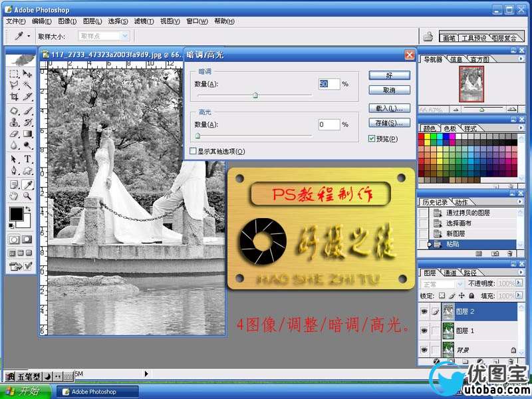The height and width of the screenshot is (399, 532).
Task: Click the 高光 amount input field
Action: (x=329, y=124)
